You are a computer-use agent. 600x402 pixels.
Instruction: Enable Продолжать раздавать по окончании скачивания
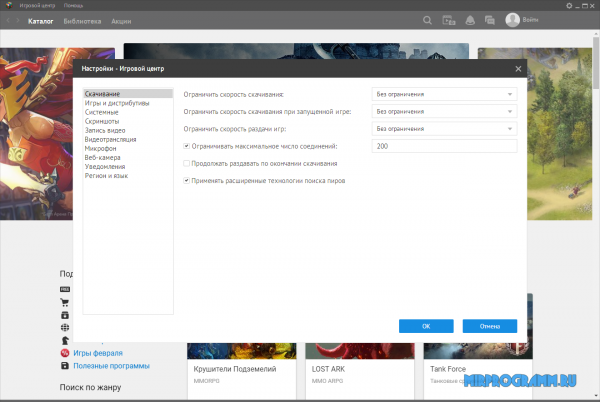[x=186, y=163]
